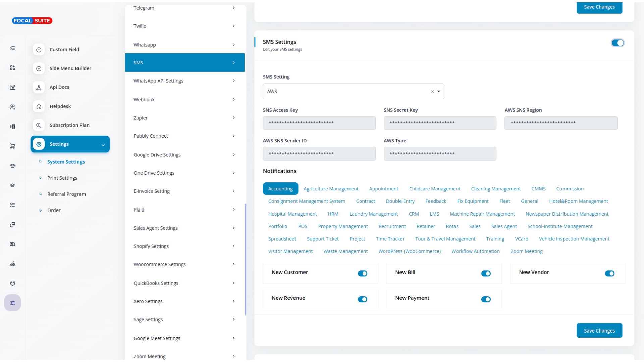Screen dimensions: 644x362
Task: Click the graduation cap icon in sidebar
Action: pyautogui.click(x=12, y=166)
